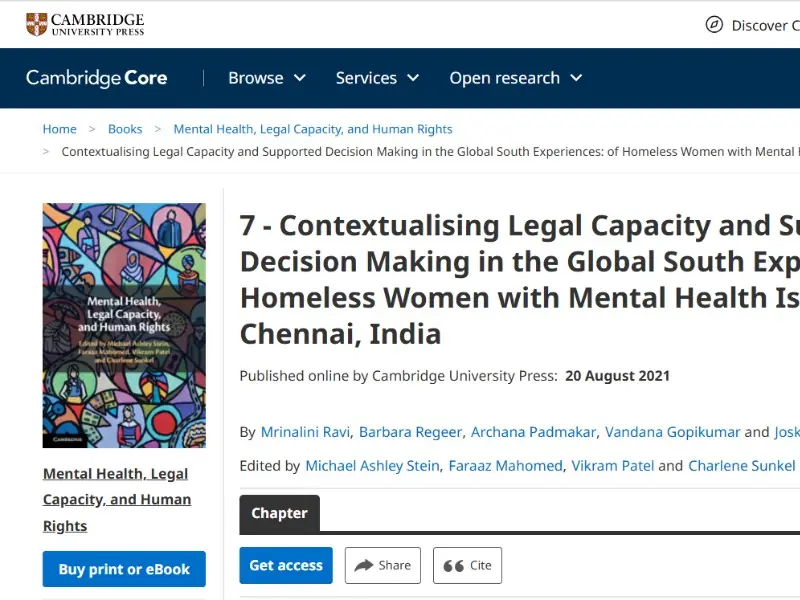Click the Get access button
Screen dimensions: 800x600
(x=286, y=565)
